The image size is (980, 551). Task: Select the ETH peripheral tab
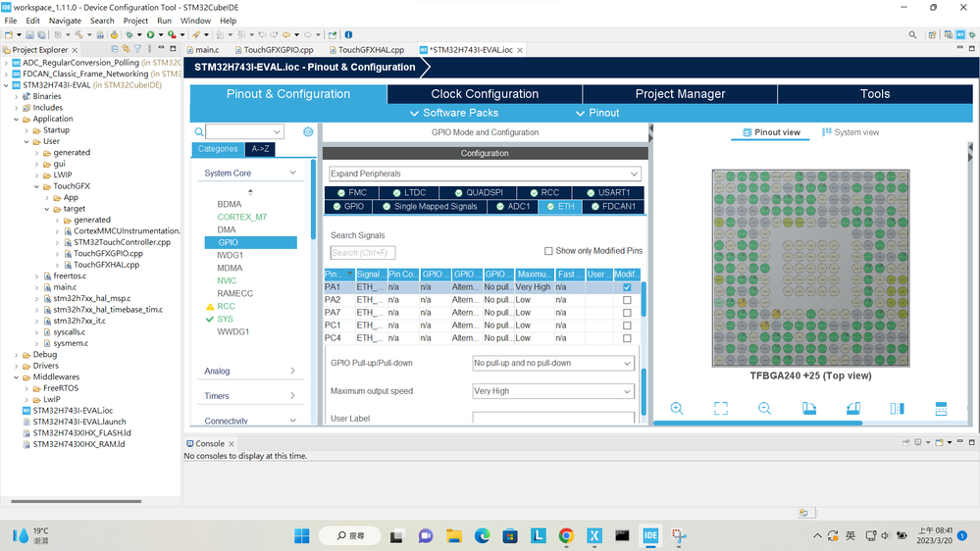(x=560, y=206)
